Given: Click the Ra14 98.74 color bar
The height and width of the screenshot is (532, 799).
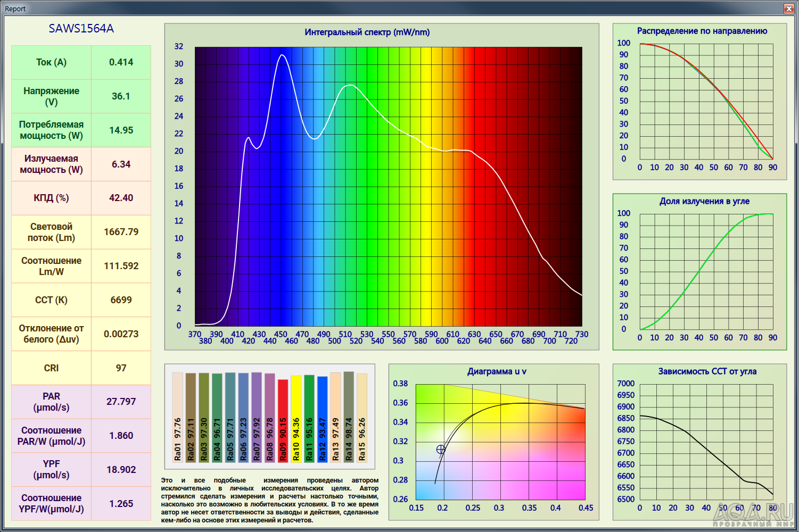Looking at the screenshot, I should [349, 417].
